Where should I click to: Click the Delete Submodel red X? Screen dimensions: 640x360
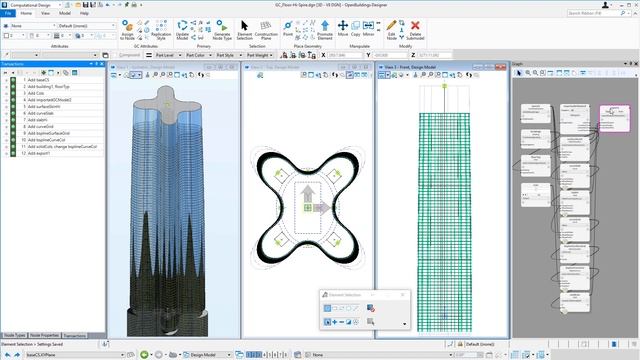point(415,30)
